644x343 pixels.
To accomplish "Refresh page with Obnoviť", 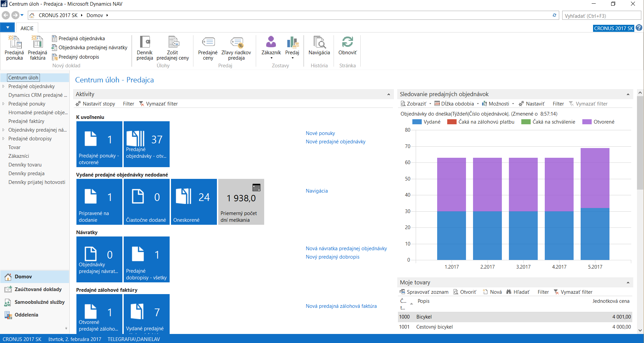I will tap(348, 46).
